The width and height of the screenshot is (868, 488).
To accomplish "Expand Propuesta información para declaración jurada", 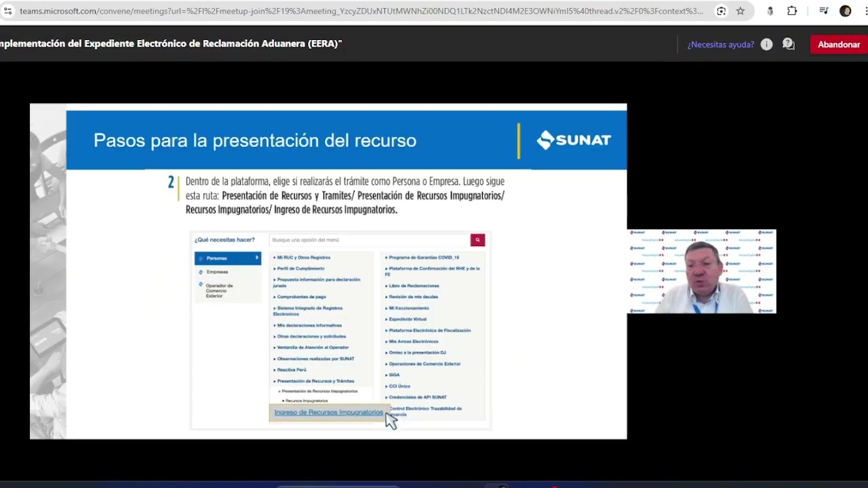I will click(x=317, y=283).
